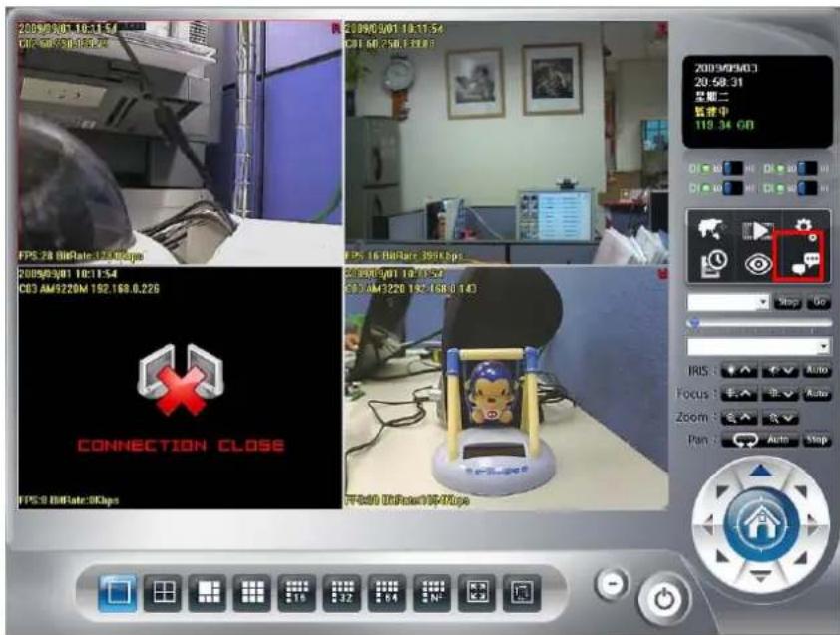Click the round power button
The width and height of the screenshot is (840, 635).
coord(664,599)
